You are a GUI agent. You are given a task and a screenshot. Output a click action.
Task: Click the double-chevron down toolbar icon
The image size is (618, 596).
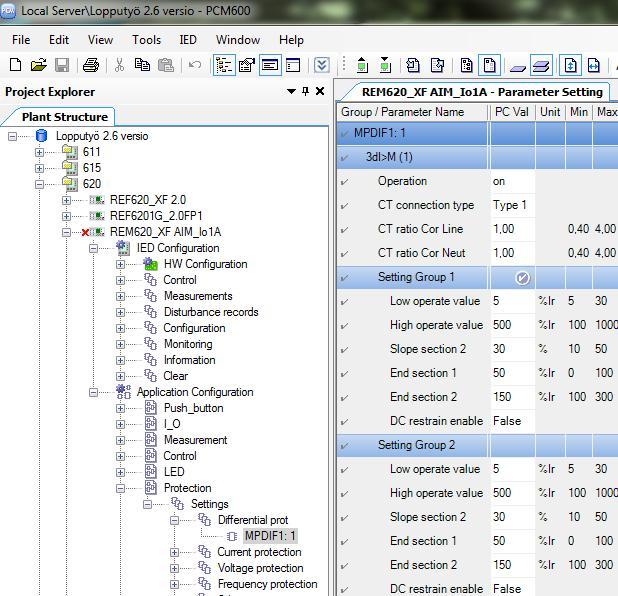click(x=322, y=65)
